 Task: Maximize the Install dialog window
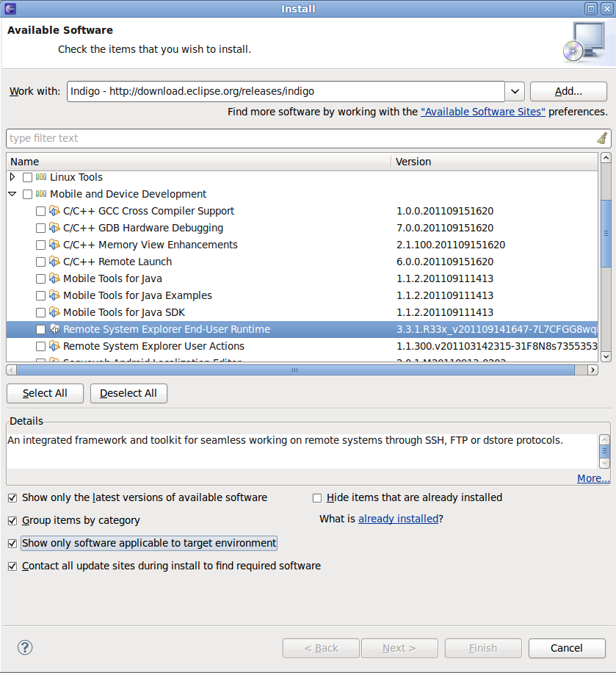[x=591, y=9]
